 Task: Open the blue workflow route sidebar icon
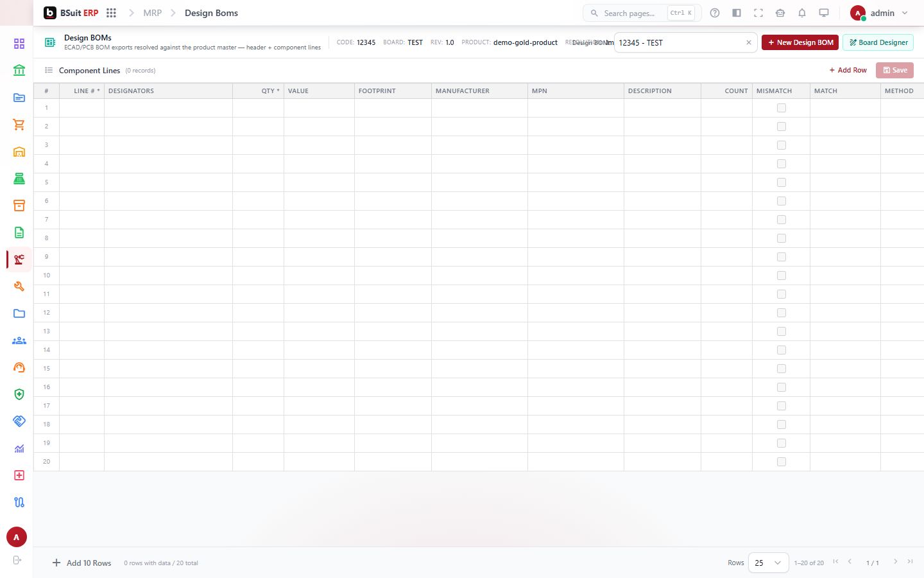point(19,502)
